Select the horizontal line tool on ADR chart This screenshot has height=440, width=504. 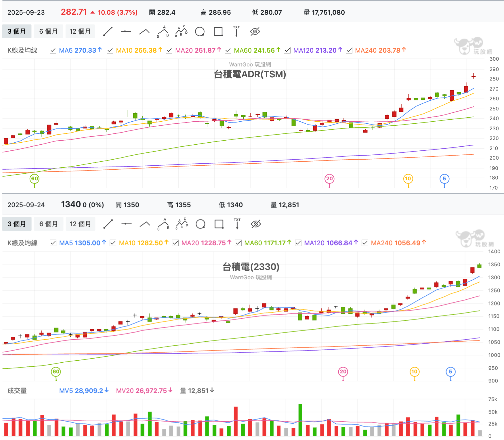[126, 31]
